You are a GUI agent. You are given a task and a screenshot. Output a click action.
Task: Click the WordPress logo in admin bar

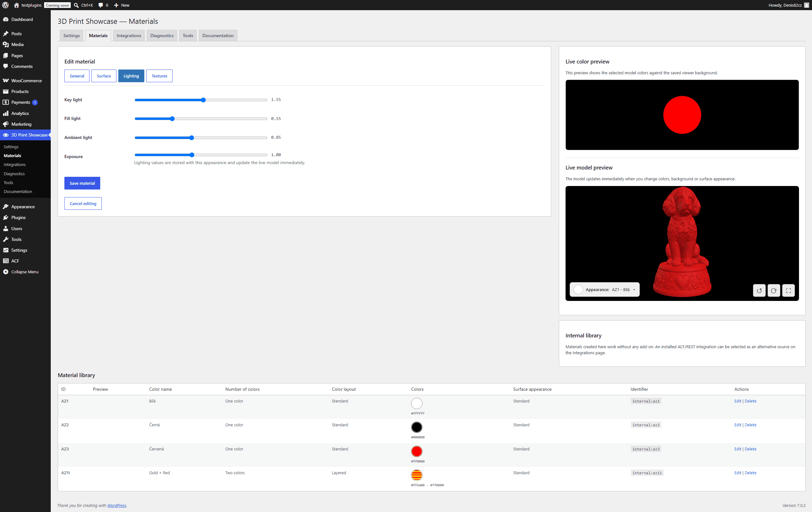[x=5, y=5]
